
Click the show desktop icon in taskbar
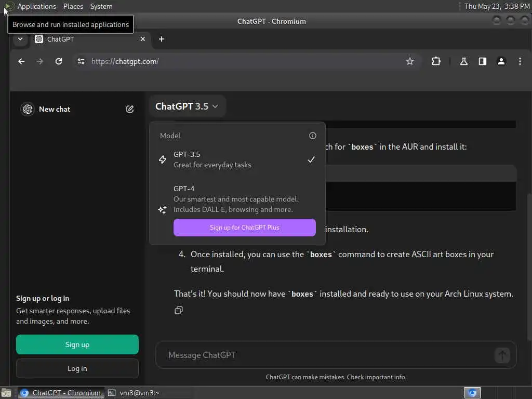pos(6,393)
